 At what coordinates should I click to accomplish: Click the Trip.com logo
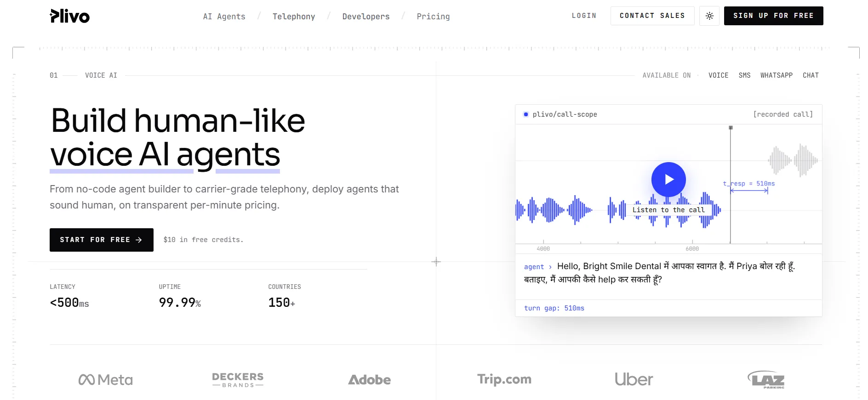click(504, 379)
